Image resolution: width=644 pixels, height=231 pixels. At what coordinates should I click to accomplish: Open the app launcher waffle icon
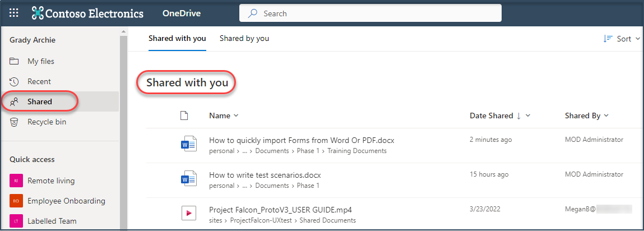pyautogui.click(x=14, y=13)
